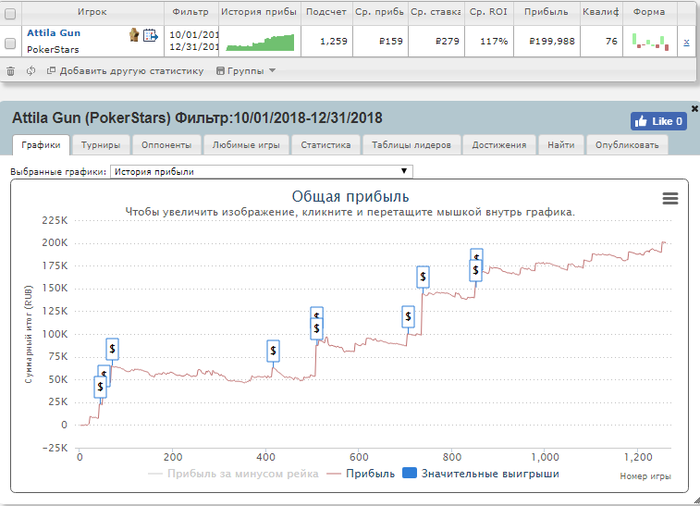Screen dimensions: 700x506
Task: Toggle Значительные выигрыши legend series
Action: tap(481, 474)
